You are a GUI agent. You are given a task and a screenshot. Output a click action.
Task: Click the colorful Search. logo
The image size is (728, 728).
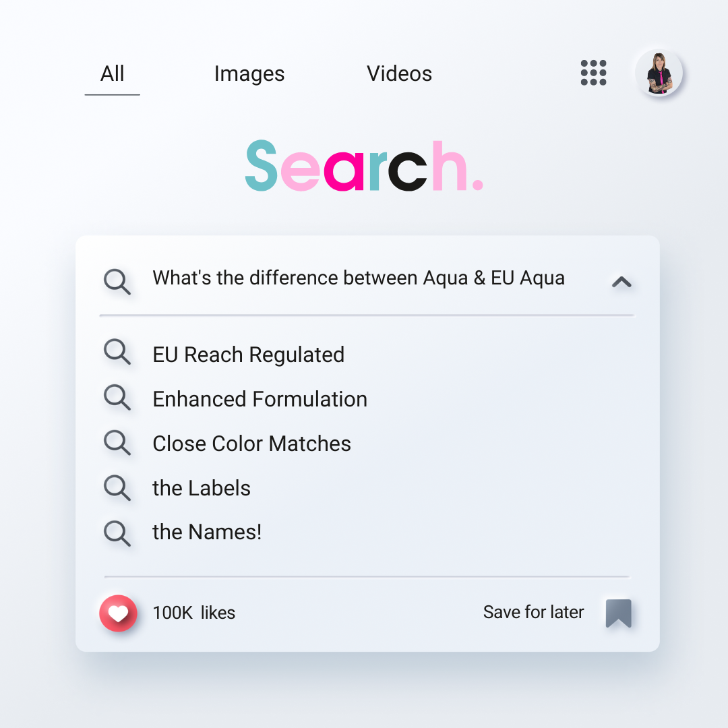364,166
